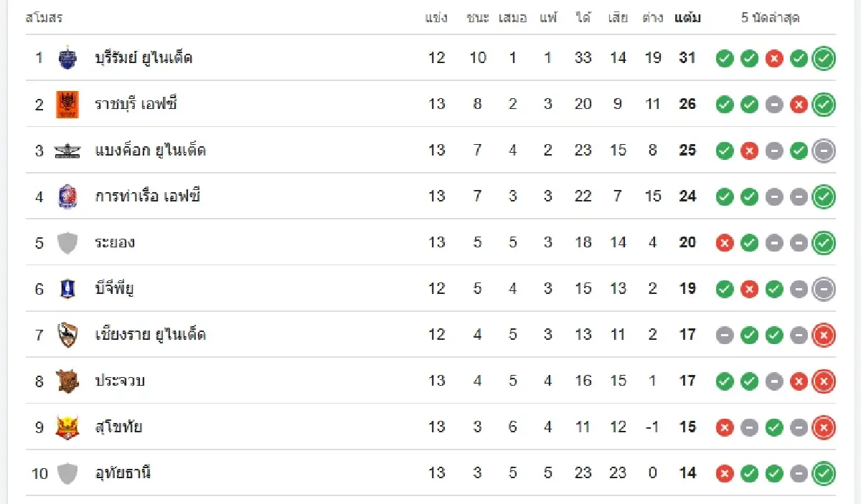Click Ratchaburi's latest circled win icon
Image resolution: width=861 pixels, height=504 pixels.
[824, 105]
